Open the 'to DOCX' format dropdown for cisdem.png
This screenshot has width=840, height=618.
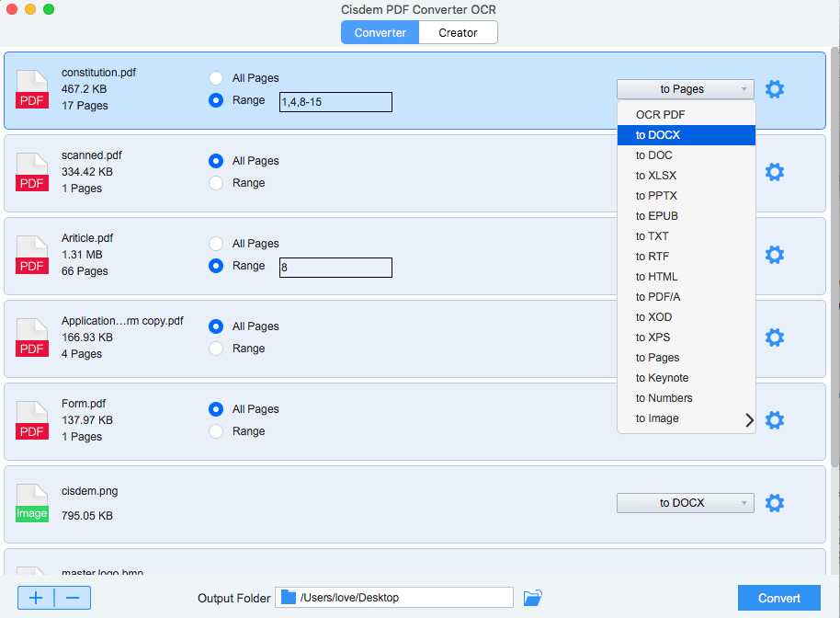(x=686, y=503)
